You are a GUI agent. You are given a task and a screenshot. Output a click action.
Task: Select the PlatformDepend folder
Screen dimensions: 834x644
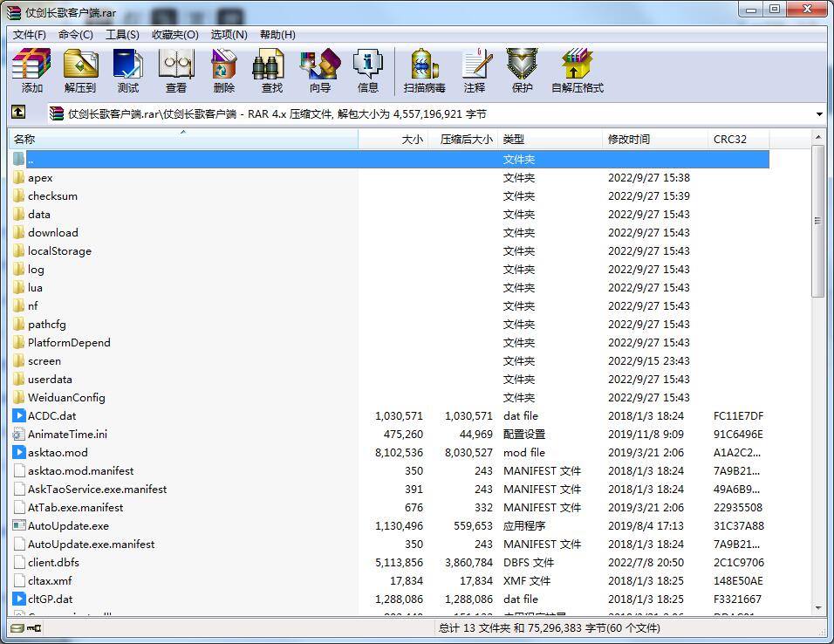[390, 342]
